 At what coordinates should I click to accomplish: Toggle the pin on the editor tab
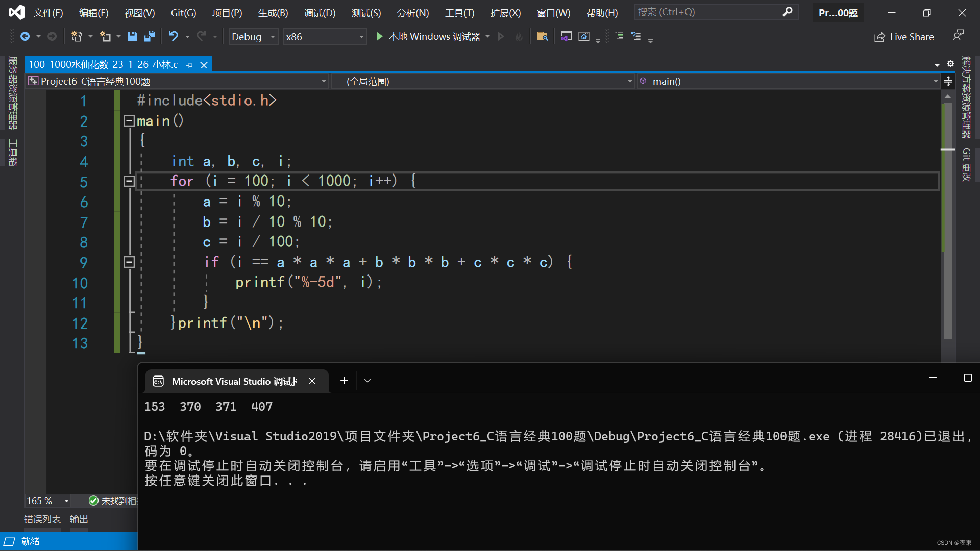coord(190,65)
